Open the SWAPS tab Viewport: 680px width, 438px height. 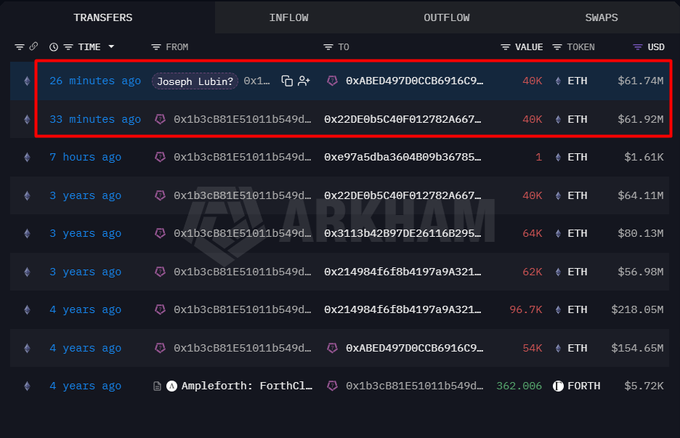pos(602,18)
